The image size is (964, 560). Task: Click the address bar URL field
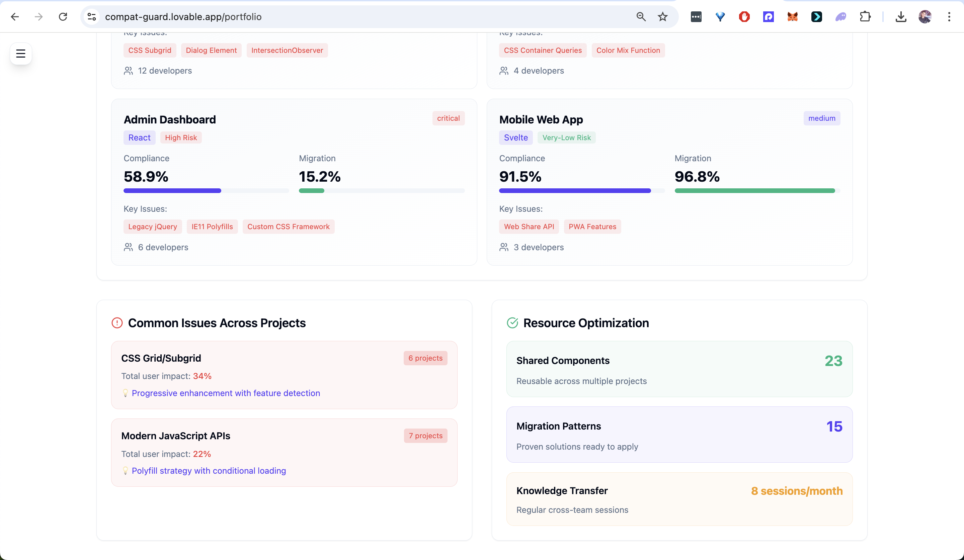click(x=344, y=17)
